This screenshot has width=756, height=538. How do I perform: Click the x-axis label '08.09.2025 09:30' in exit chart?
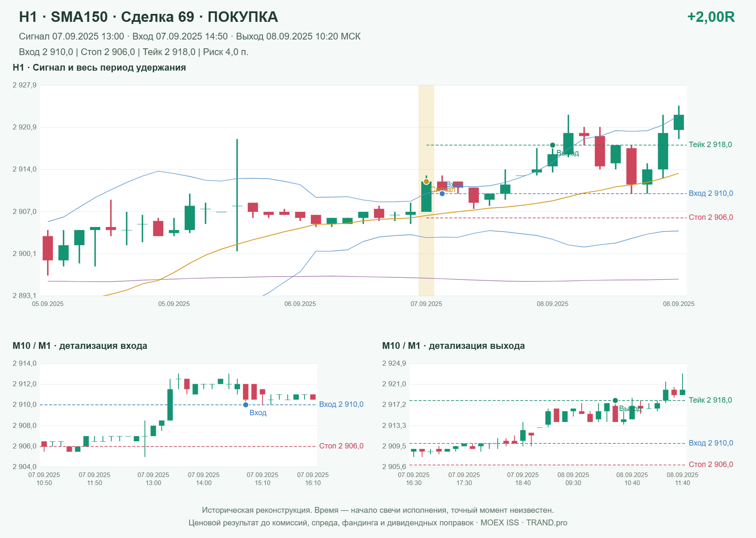coord(573,479)
